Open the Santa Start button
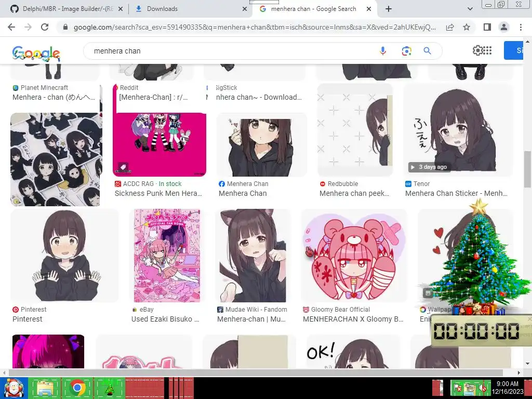The image size is (532, 399). (14, 388)
